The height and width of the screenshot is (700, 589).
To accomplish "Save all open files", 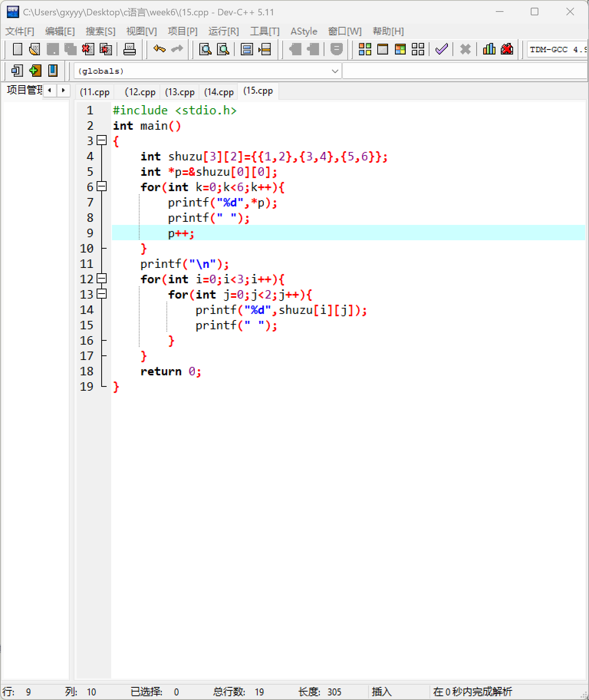I will (71, 49).
